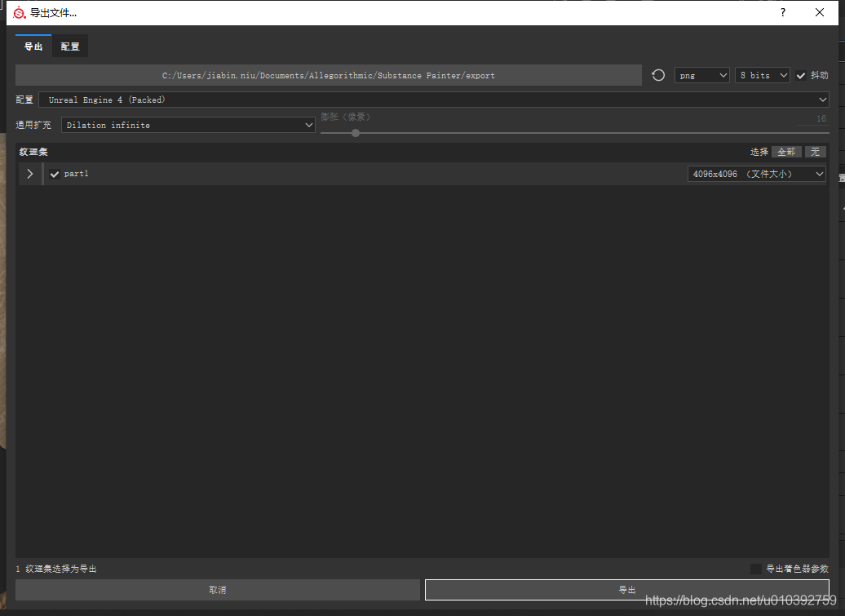
Task: Click the Substance Painter logo in title bar
Action: pos(19,12)
